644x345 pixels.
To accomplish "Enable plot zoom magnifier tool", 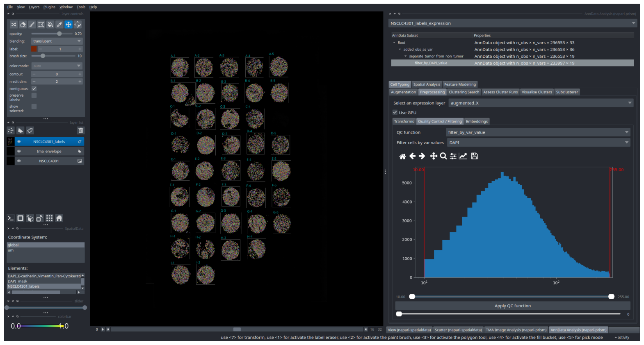I will [x=443, y=156].
